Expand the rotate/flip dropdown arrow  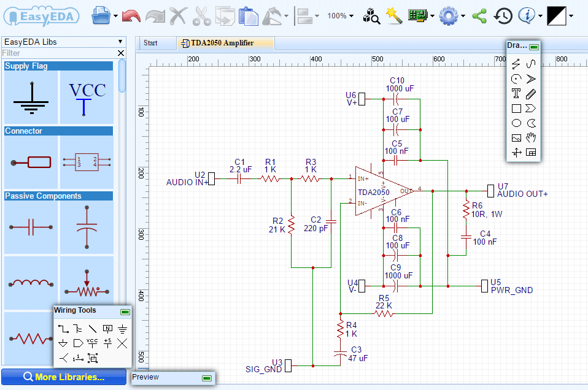pyautogui.click(x=286, y=16)
